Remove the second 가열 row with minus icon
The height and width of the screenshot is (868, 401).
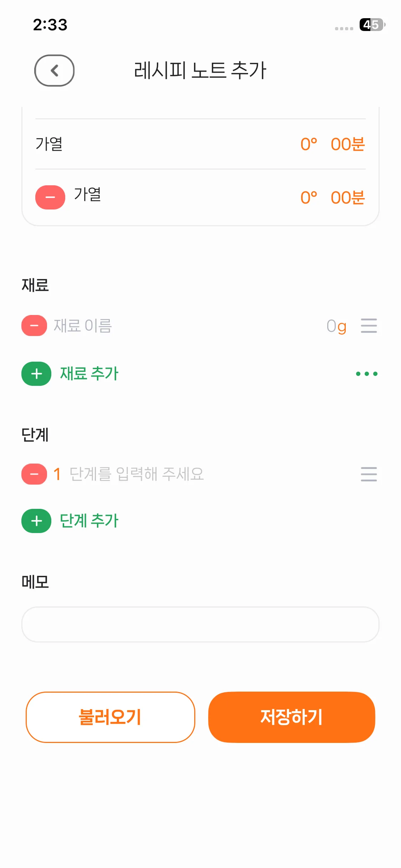[50, 197]
